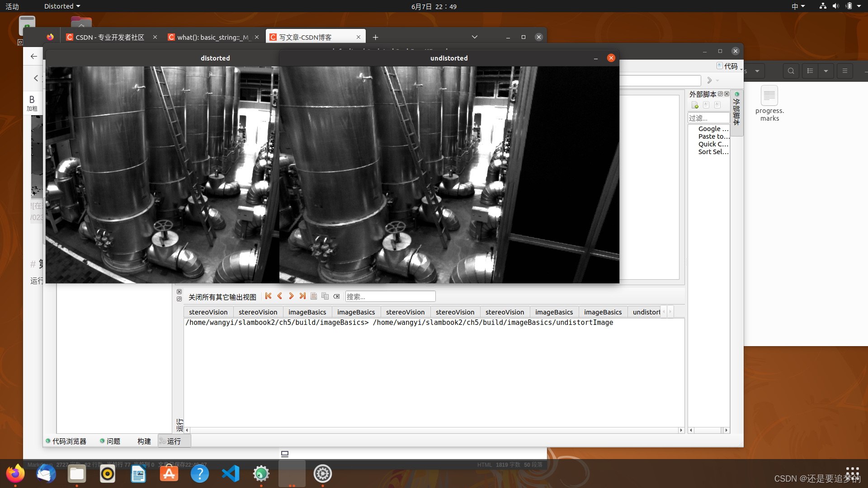
Task: Click the remove external script icon
Action: coord(717,105)
